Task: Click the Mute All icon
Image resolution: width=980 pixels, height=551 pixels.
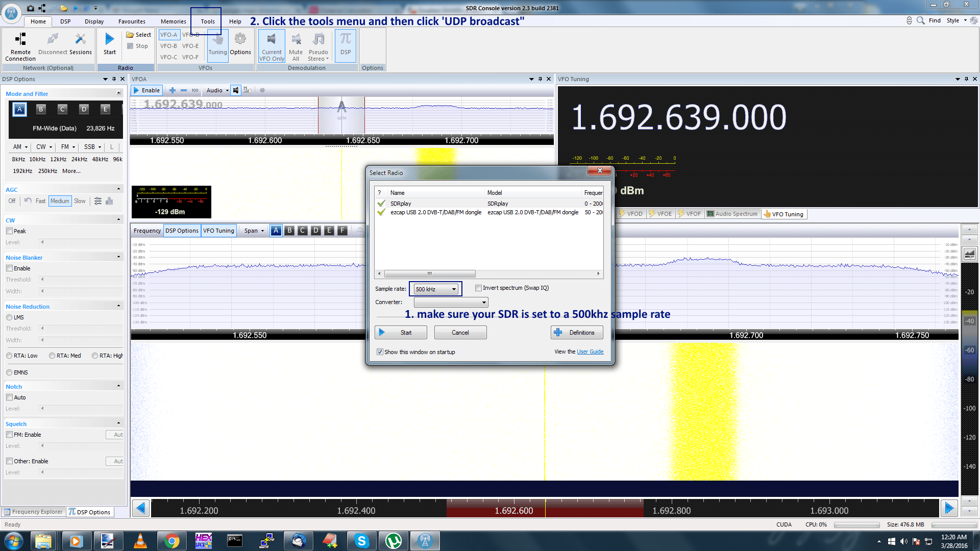Action: [x=296, y=39]
